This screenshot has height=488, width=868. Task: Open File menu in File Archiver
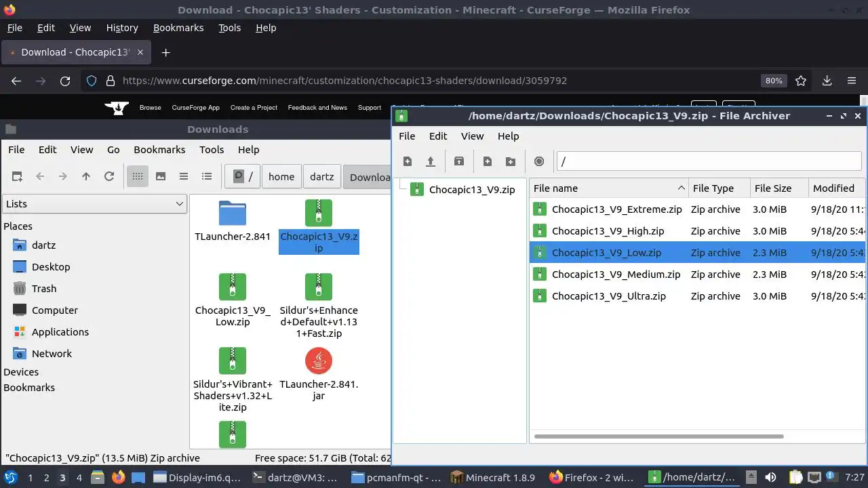407,136
